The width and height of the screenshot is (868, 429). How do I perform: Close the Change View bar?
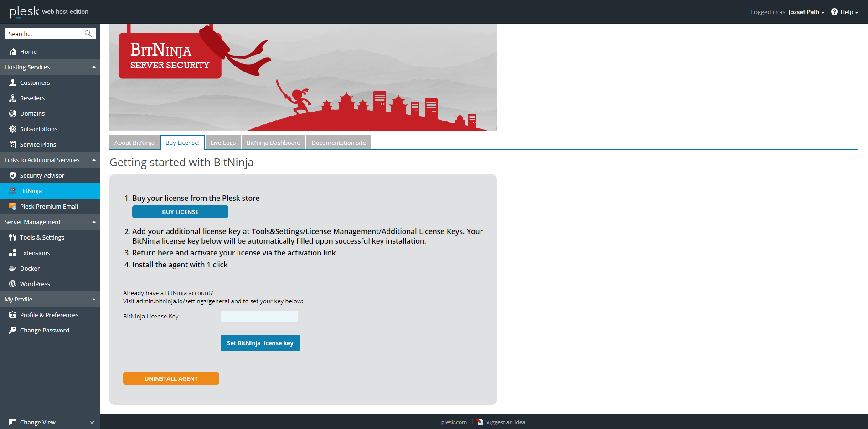click(x=92, y=423)
